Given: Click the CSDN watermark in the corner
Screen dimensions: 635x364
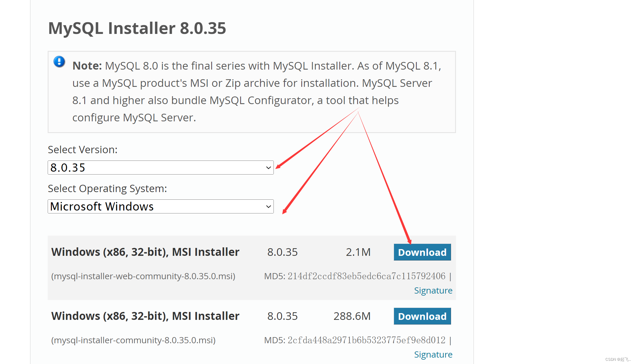Looking at the screenshot, I should click(617, 359).
